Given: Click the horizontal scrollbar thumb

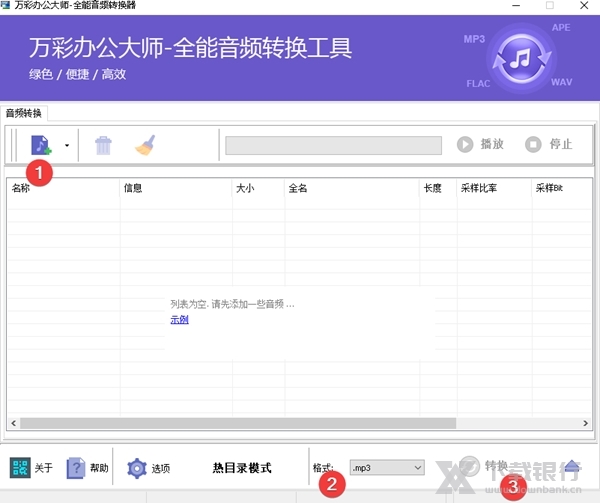Looking at the screenshot, I should click(x=238, y=423).
